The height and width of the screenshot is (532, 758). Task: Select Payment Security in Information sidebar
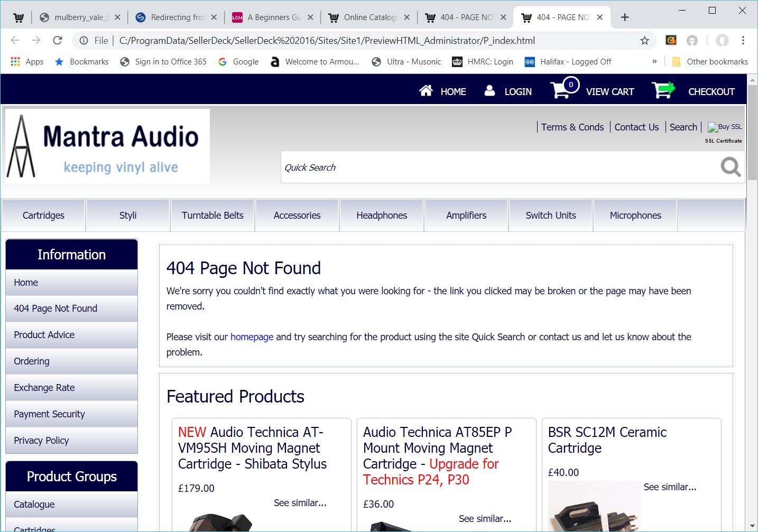[x=49, y=414]
